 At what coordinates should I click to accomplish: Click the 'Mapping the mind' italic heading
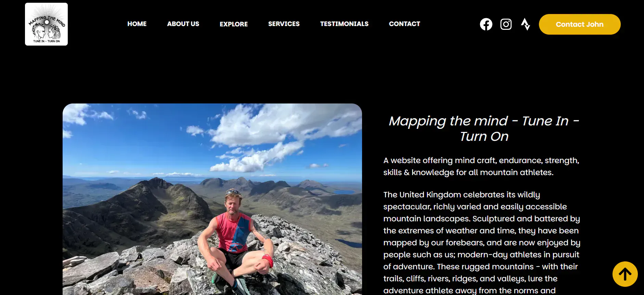pyautogui.click(x=484, y=128)
